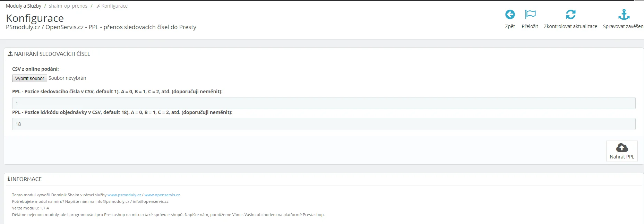
Task: Click the CSV z online podání label
Action: click(35, 69)
